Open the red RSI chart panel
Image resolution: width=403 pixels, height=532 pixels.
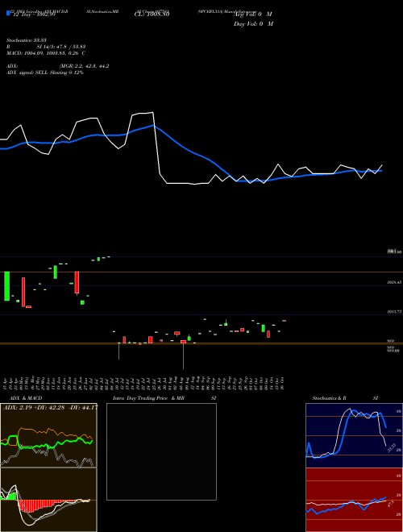click(x=354, y=500)
